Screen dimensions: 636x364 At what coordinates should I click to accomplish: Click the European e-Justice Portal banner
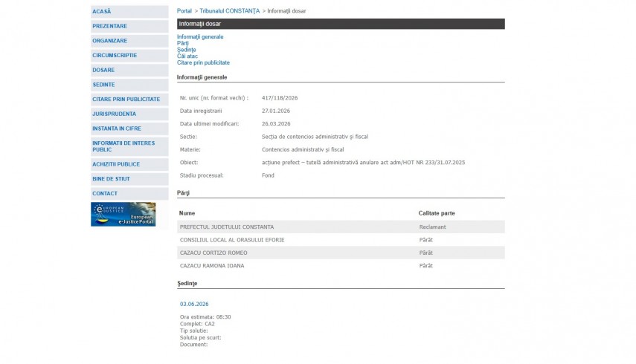[123, 214]
